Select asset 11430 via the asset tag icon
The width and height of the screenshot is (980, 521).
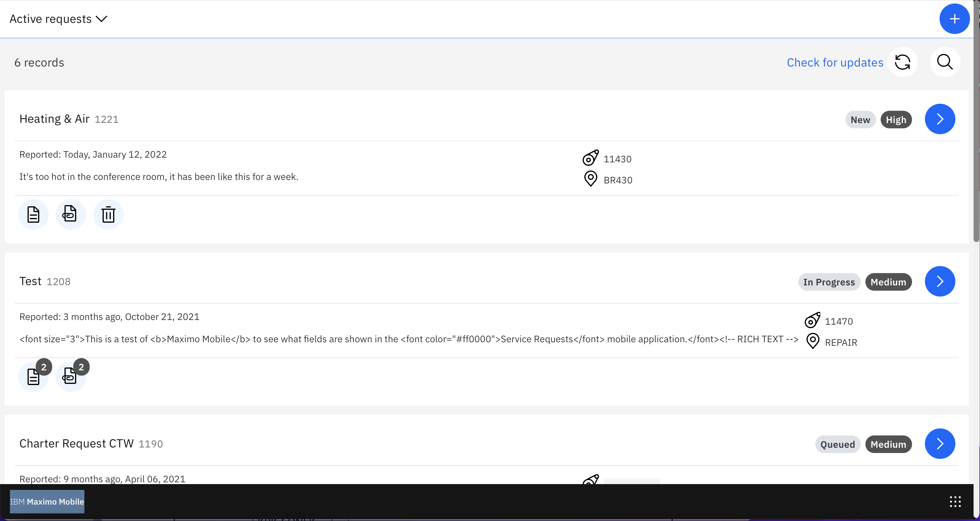pyautogui.click(x=591, y=158)
